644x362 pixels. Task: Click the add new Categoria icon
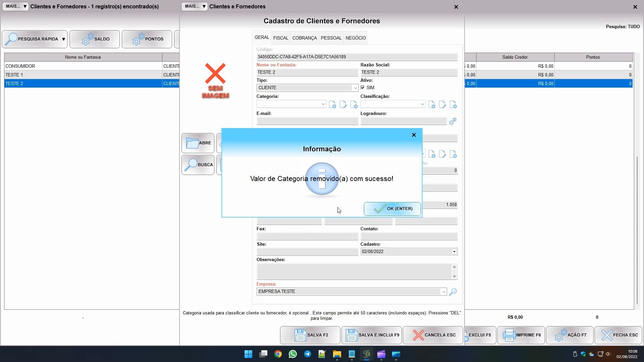tap(332, 105)
